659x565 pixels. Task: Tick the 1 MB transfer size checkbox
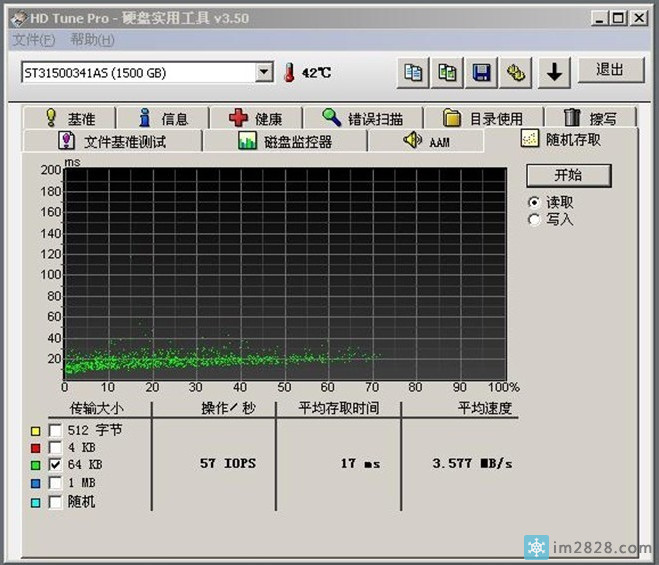56,484
